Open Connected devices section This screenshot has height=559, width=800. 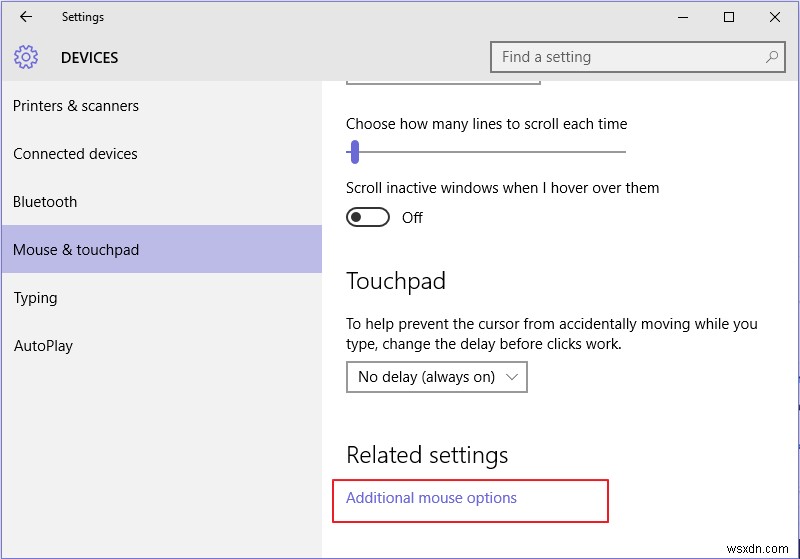161,154
